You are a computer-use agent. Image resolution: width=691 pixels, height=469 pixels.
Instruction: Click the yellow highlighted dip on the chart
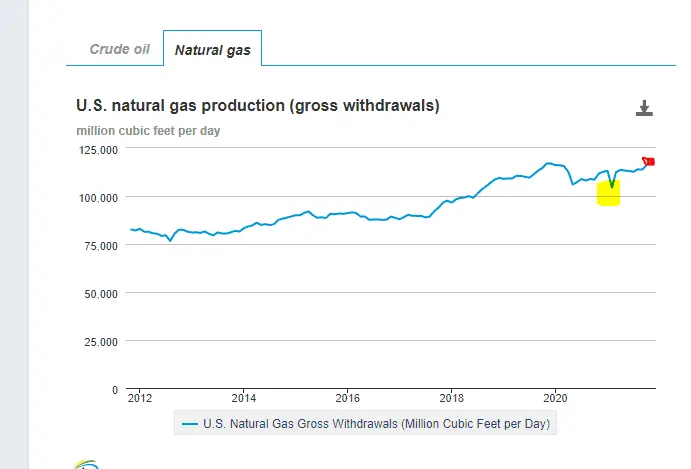pos(608,192)
